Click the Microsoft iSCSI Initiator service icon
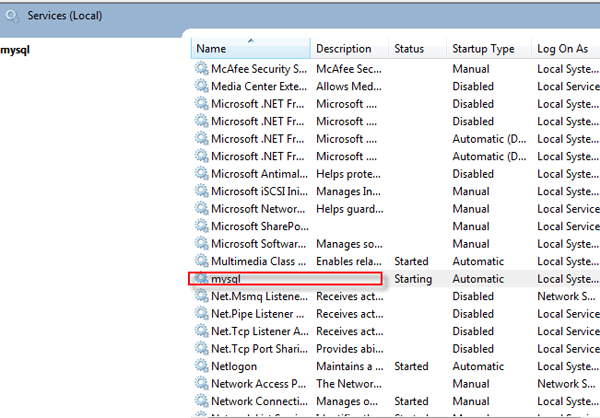 [201, 191]
